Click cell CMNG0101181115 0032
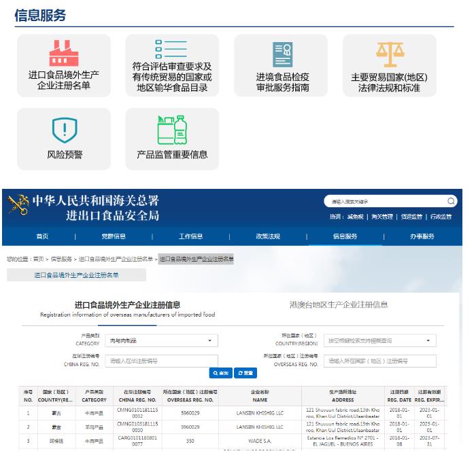This screenshot has height=464, width=476. tap(137, 413)
